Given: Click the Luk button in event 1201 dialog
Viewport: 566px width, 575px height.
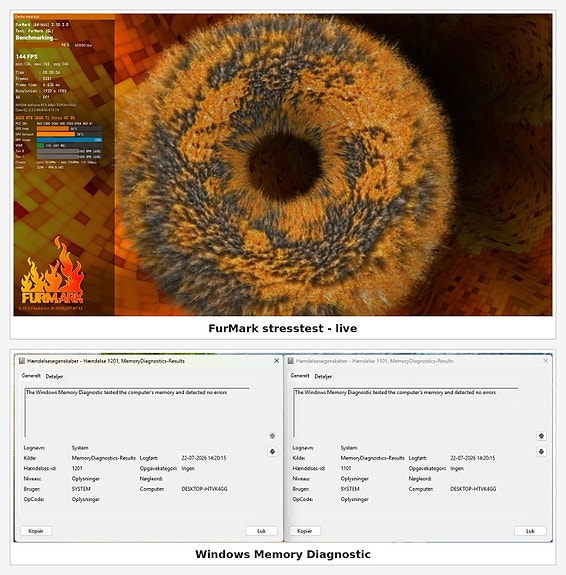Looking at the screenshot, I should [x=262, y=531].
